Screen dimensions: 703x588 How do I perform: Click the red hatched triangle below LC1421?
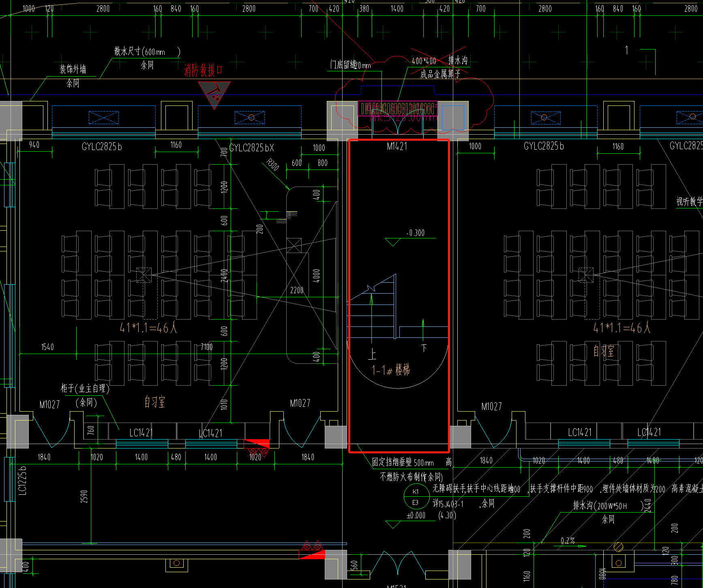point(257,444)
